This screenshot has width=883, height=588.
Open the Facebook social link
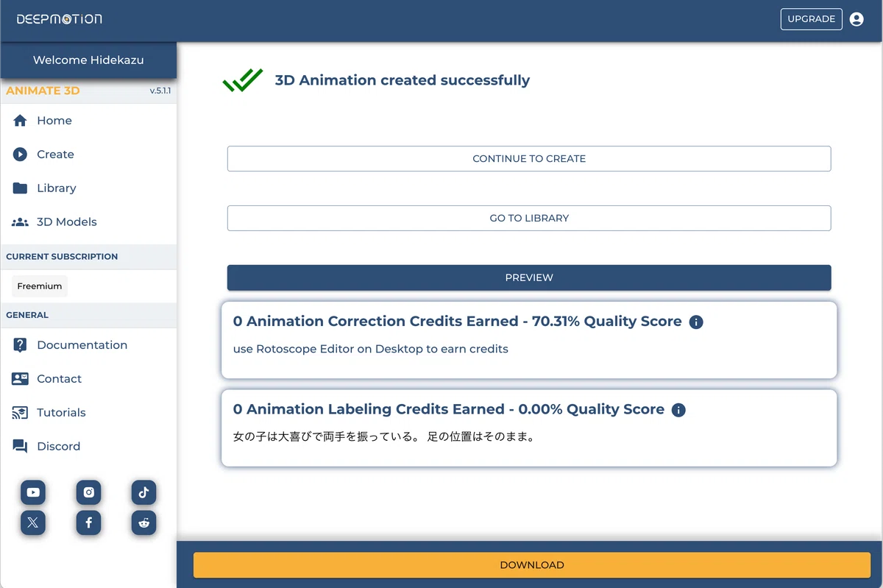88,523
